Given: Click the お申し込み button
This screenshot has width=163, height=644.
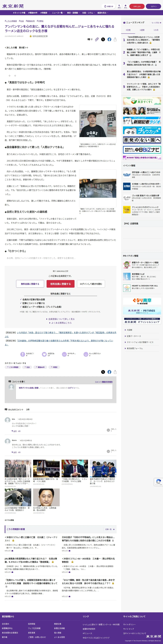Looking at the screenshot, I should [137, 6].
